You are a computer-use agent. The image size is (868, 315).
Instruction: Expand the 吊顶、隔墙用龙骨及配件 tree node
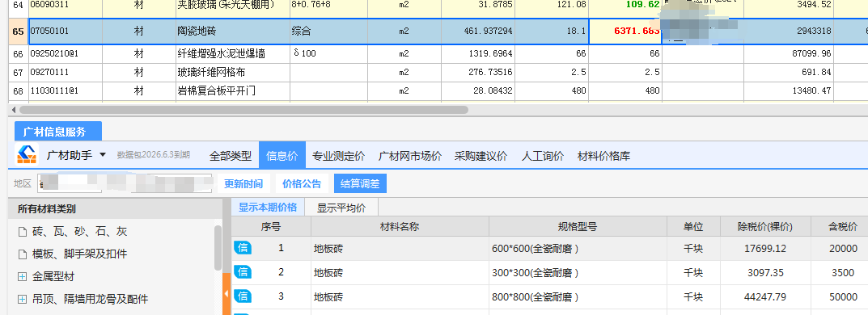pos(22,299)
